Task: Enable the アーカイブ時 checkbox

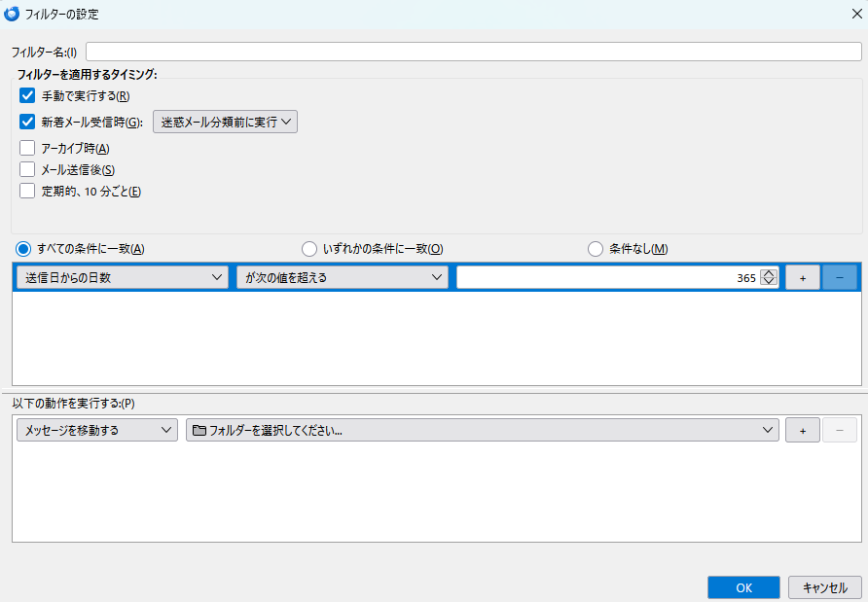Action: click(27, 146)
